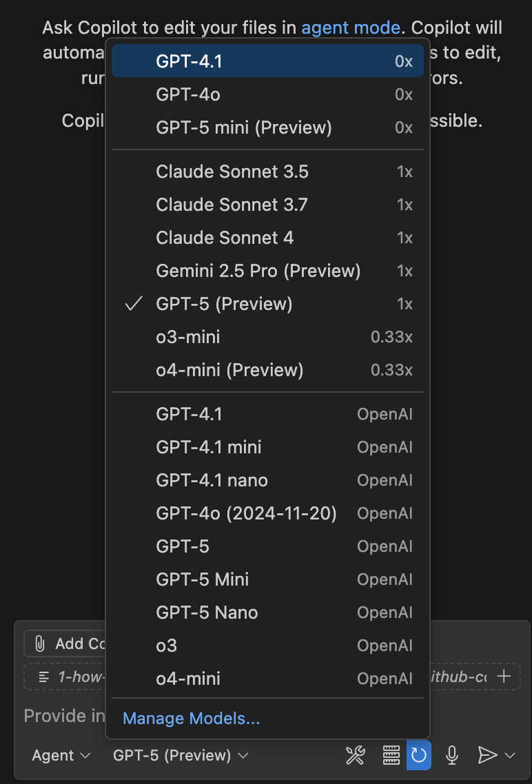This screenshot has width=532, height=784.
Task: Send the message with arrow icon
Action: click(487, 755)
